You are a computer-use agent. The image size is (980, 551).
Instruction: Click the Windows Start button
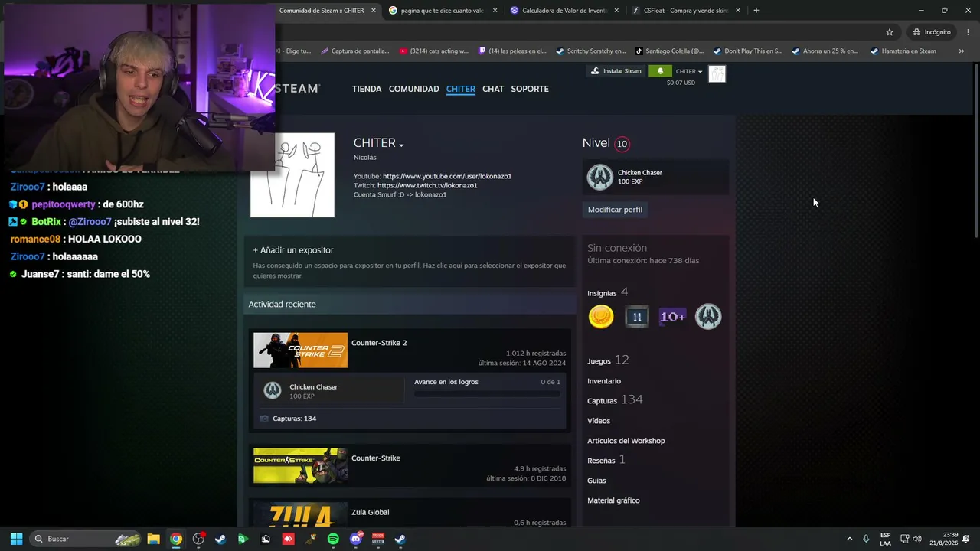coord(16,539)
